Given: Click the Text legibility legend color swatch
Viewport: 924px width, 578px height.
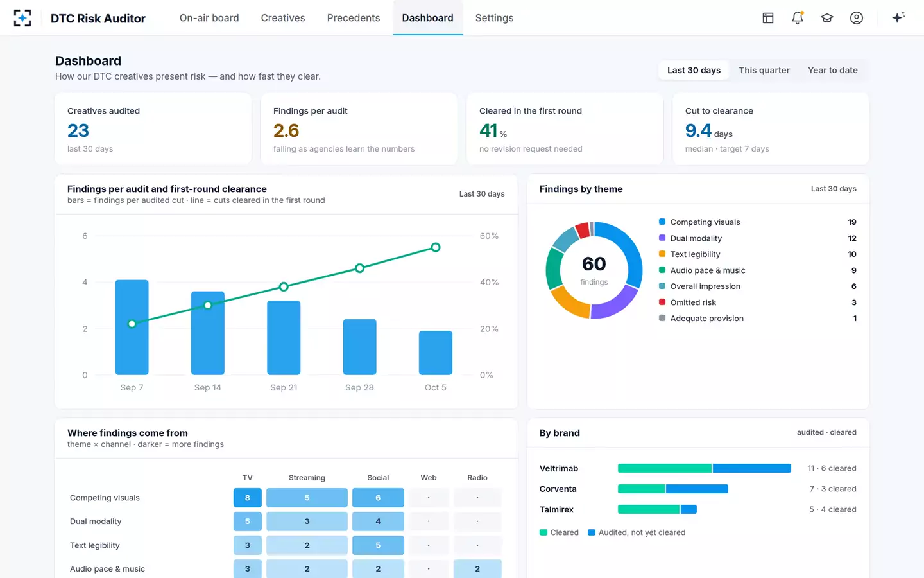Looking at the screenshot, I should pyautogui.click(x=662, y=254).
